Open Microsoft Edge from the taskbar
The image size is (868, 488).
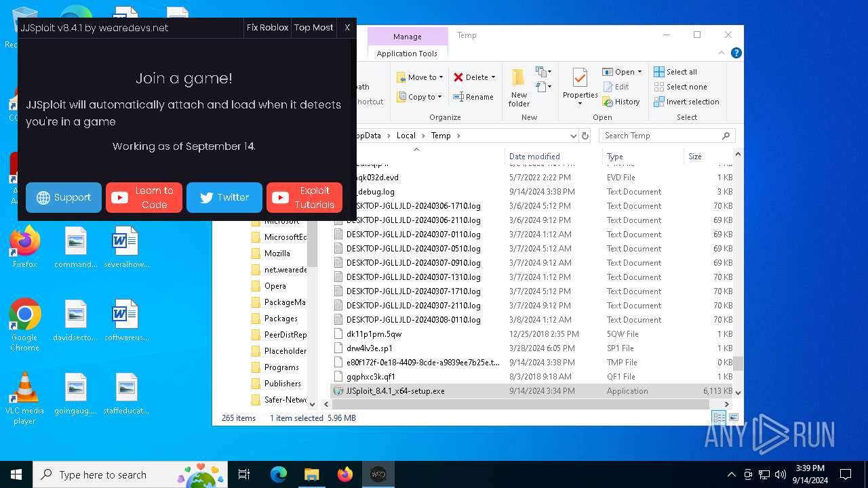(279, 474)
